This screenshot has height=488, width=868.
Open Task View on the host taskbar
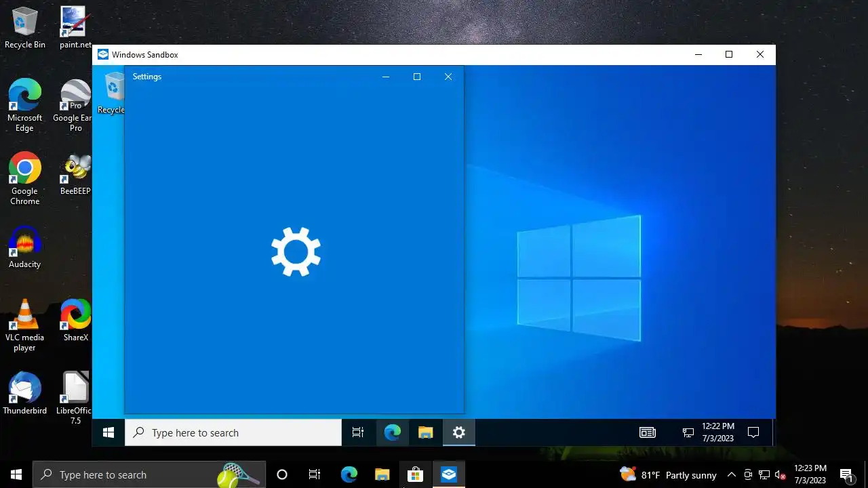pyautogui.click(x=315, y=474)
